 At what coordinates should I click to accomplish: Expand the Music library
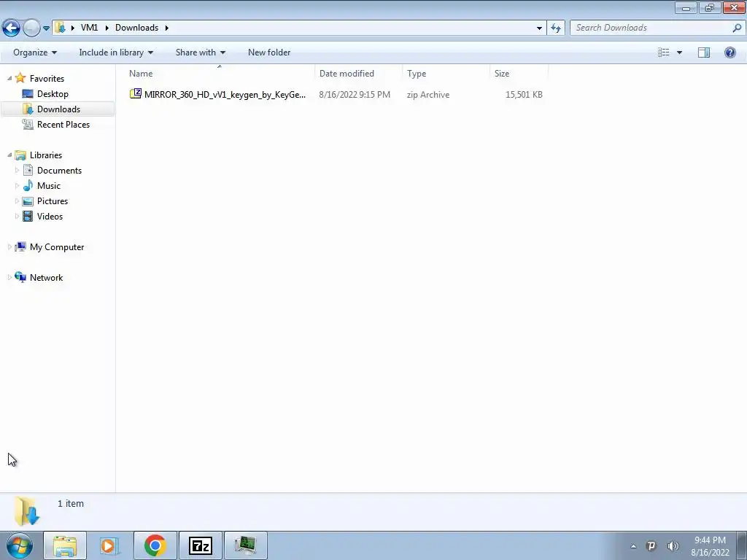coord(18,185)
